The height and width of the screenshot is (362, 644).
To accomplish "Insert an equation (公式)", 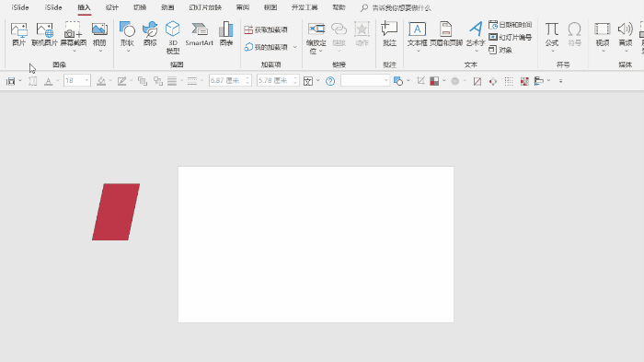I will coord(552,34).
